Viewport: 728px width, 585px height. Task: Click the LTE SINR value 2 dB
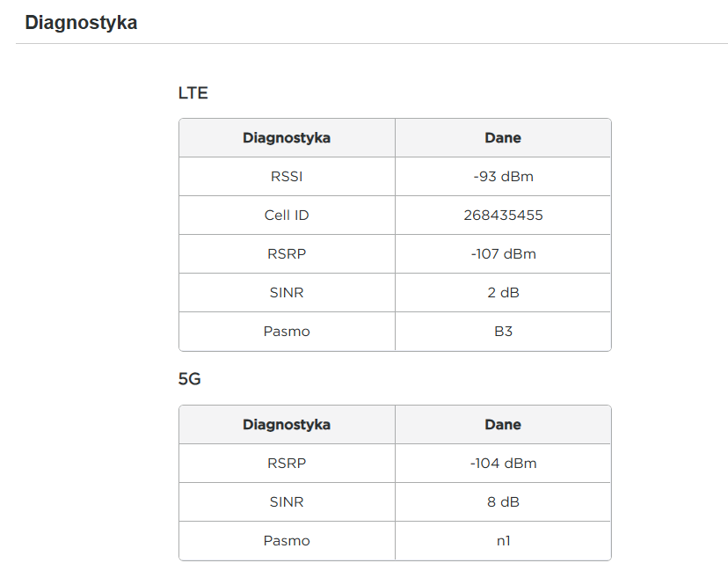pos(503,293)
